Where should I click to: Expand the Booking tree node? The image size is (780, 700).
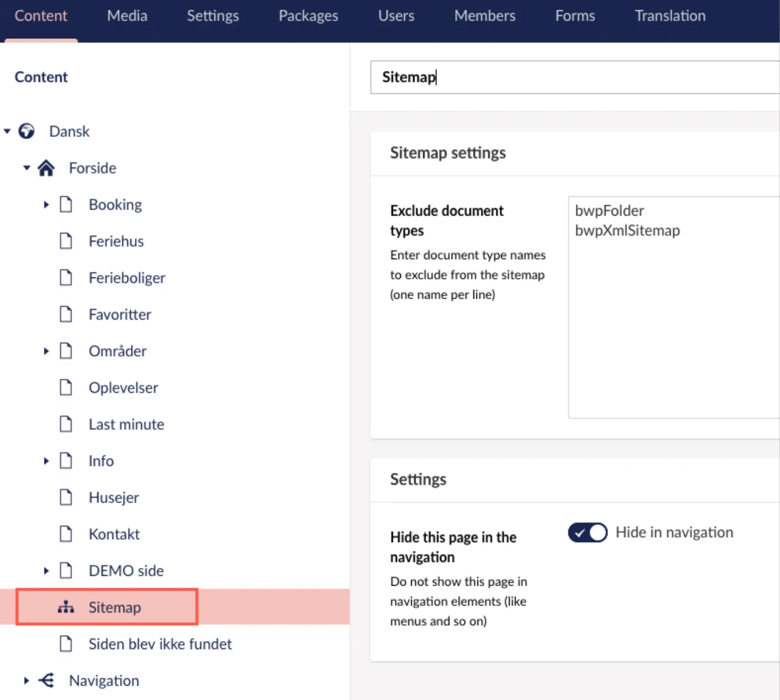(x=46, y=205)
